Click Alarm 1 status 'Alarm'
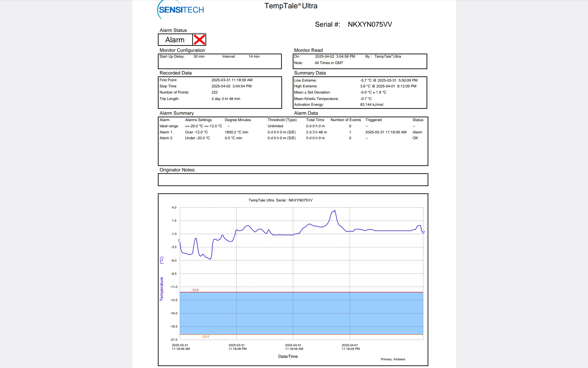 pos(417,132)
